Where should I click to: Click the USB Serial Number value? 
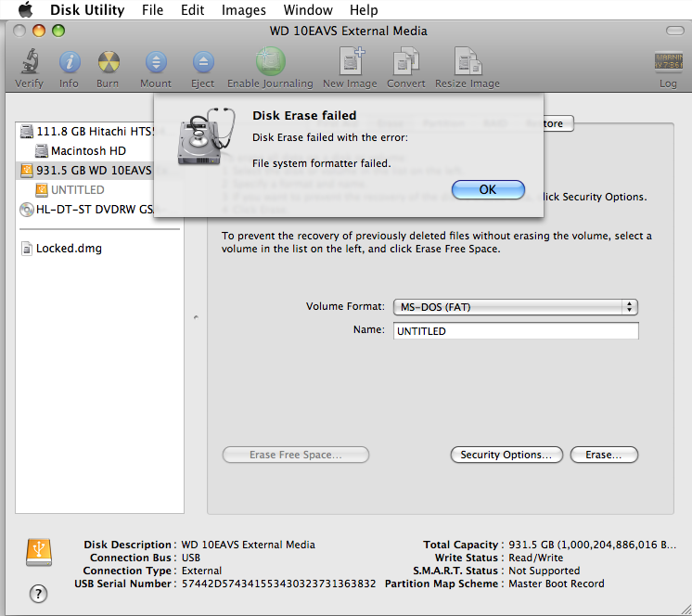coord(278,584)
